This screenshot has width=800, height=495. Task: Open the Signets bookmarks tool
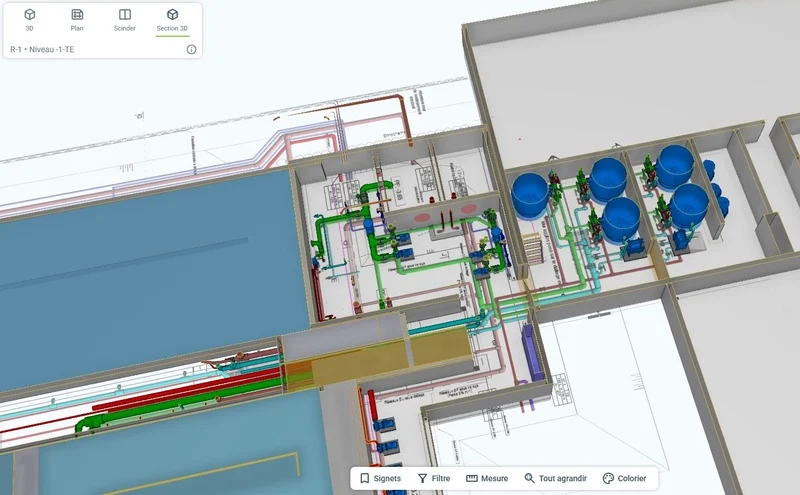[x=380, y=479]
